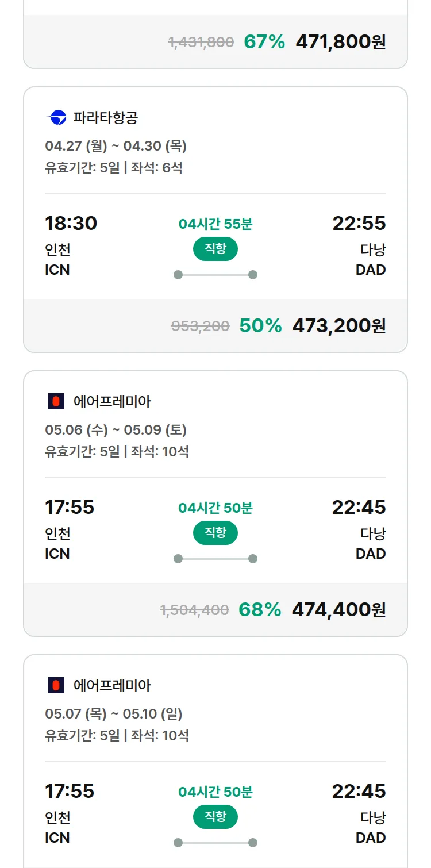Click the 22:55 arrival time
This screenshot has width=431, height=868.
(x=359, y=223)
